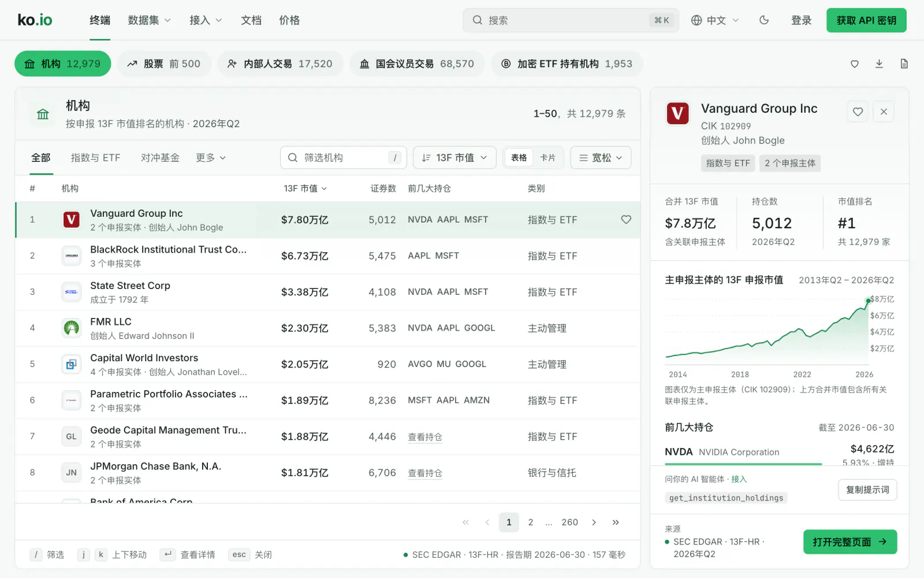Open the 终端 nav tab
Viewport: 924px width, 578px height.
tap(100, 20)
